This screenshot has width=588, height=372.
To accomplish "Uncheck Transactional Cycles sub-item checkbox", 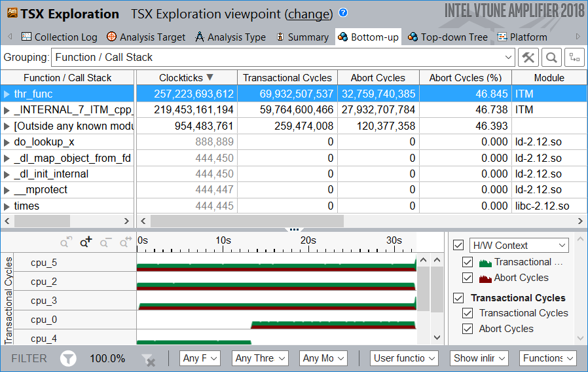I will (468, 313).
